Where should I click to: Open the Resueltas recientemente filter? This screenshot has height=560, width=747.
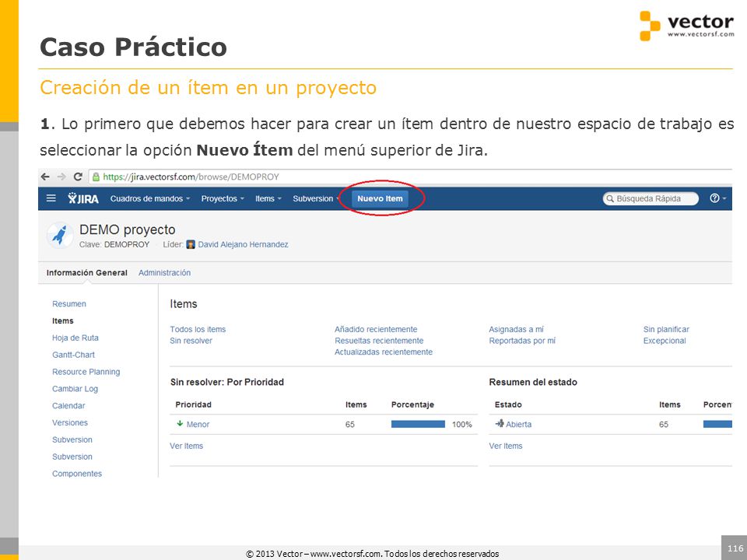coord(379,341)
